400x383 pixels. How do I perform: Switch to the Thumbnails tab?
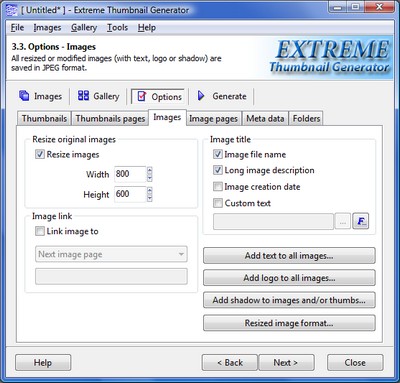pyautogui.click(x=44, y=119)
